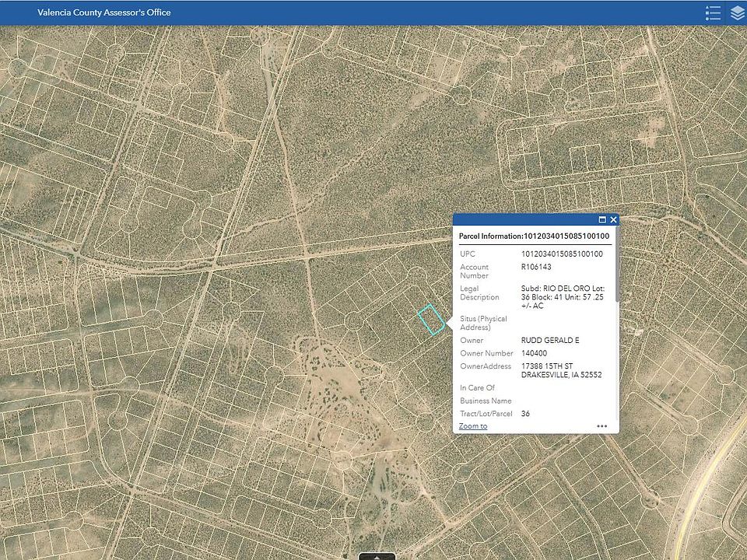747x560 pixels.
Task: Click the Legal Description label
Action: tap(479, 293)
